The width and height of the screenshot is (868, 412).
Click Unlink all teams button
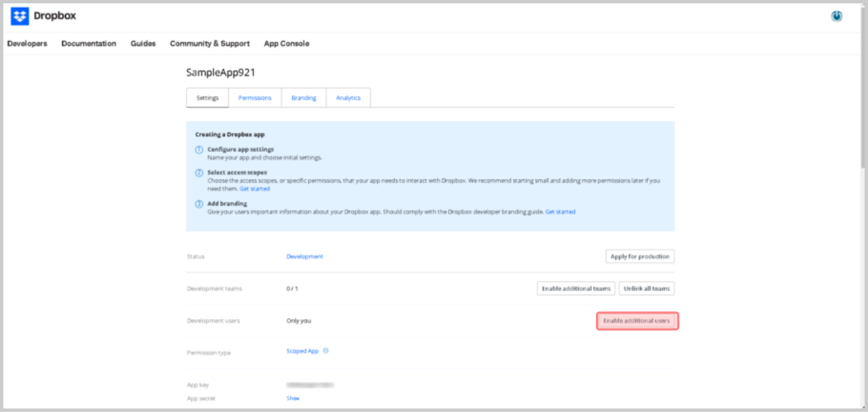tap(647, 289)
